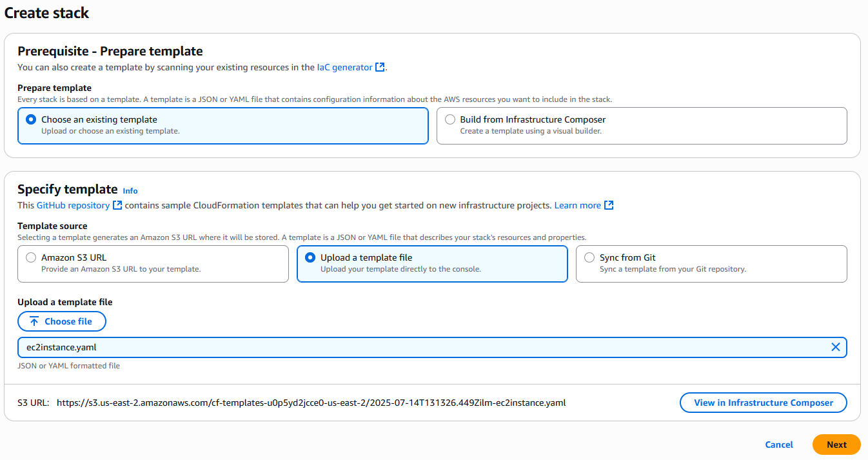This screenshot has height=460, width=868.
Task: Click external link icon next to GitHub repository
Action: 117,205
